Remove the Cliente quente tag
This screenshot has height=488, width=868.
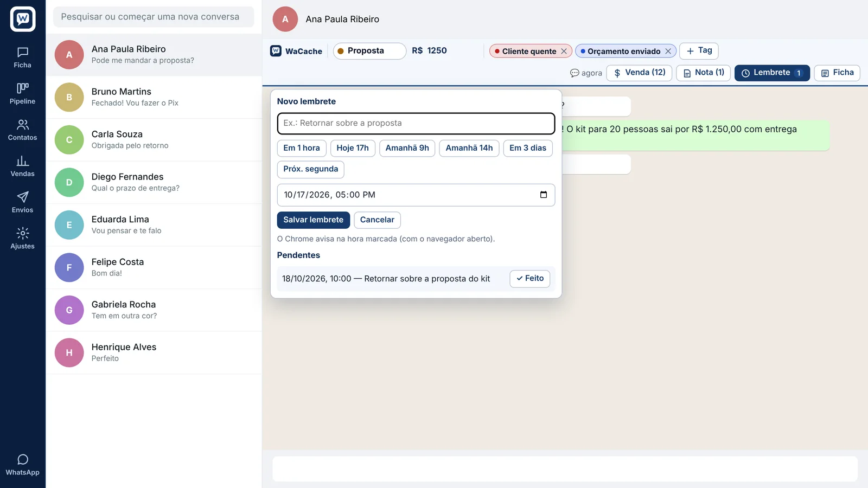[564, 51]
